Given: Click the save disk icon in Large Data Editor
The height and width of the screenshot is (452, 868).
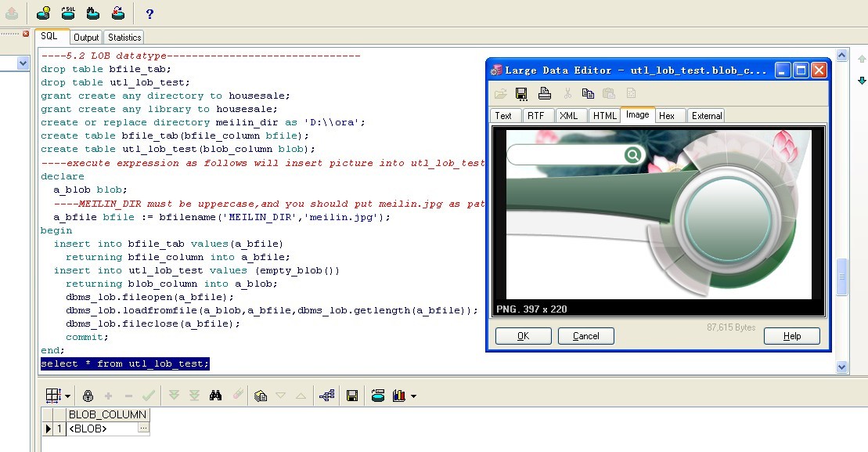Looking at the screenshot, I should [521, 93].
